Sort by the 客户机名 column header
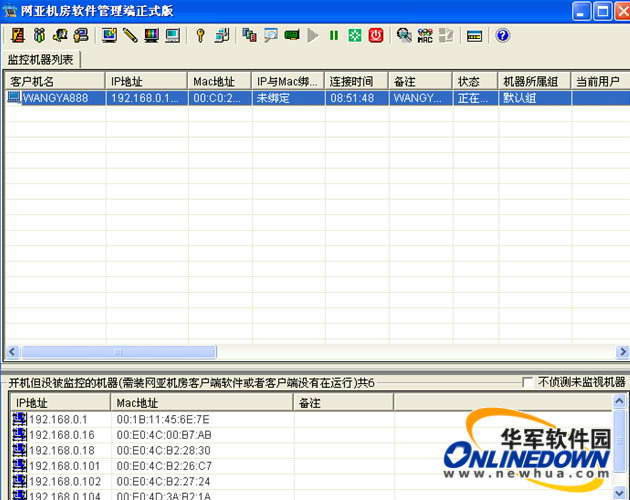Viewport: 630px width, 500px height. tap(54, 80)
